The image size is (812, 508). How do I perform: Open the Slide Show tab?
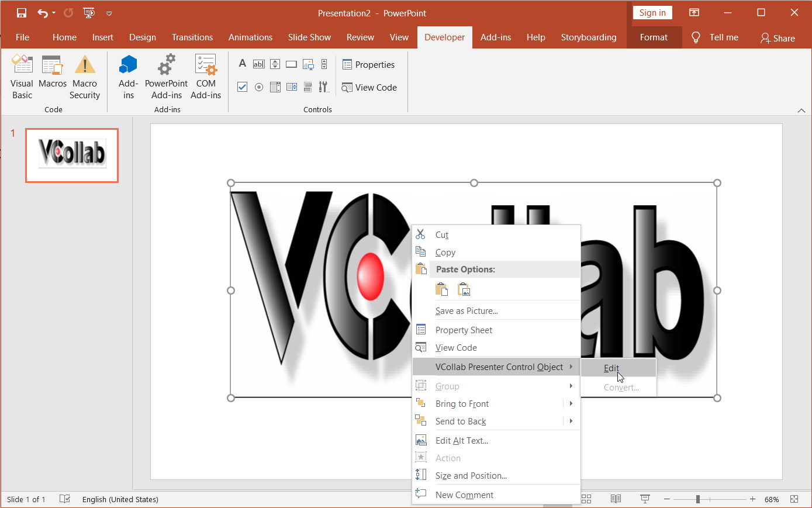pyautogui.click(x=309, y=37)
